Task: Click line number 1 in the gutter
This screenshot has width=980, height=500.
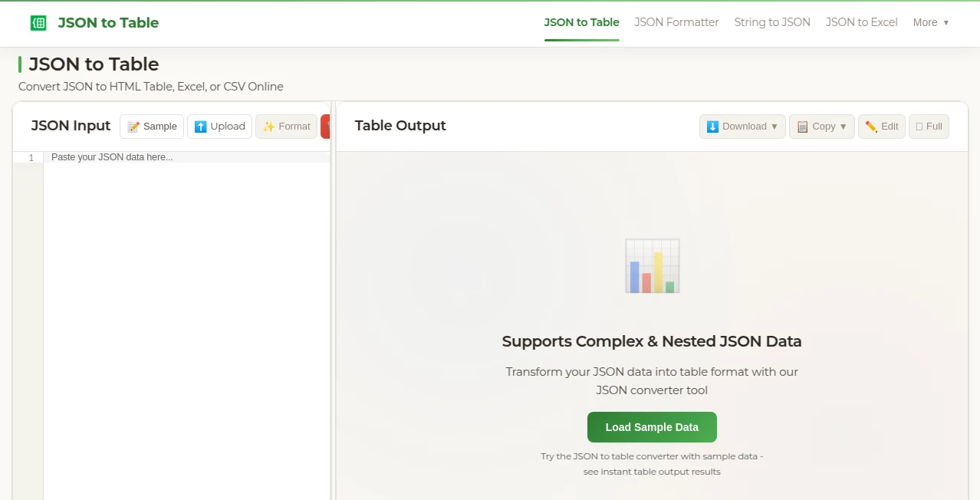Action: (30, 157)
